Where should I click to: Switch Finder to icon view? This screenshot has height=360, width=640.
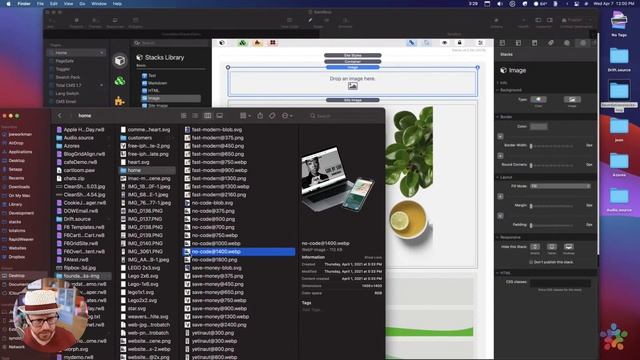184,116
